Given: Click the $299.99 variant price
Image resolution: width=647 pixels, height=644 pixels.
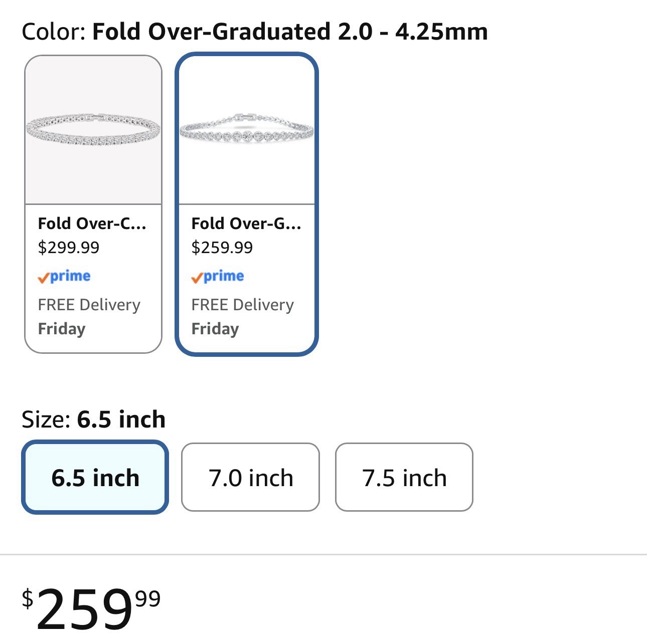Looking at the screenshot, I should click(x=69, y=248).
